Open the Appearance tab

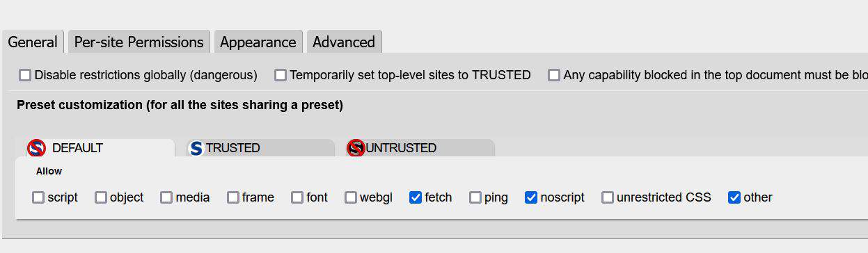(258, 42)
